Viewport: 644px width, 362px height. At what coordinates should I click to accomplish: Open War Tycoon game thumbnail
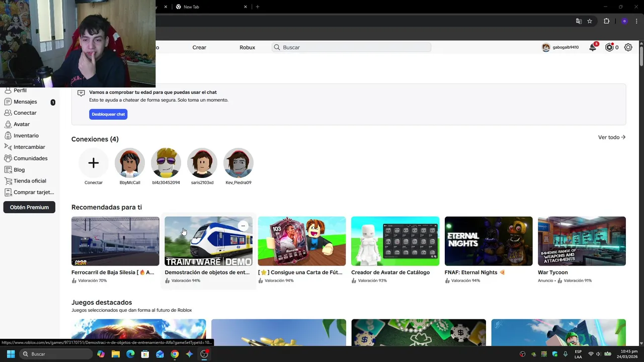click(x=582, y=241)
